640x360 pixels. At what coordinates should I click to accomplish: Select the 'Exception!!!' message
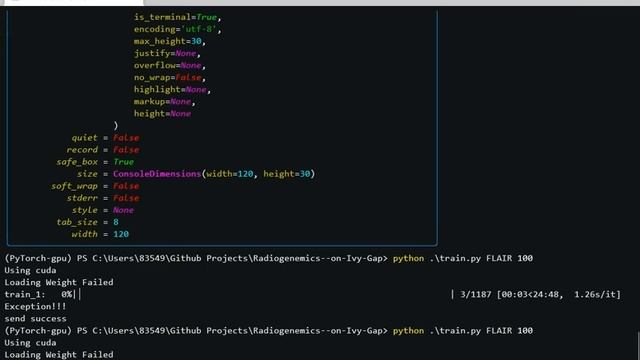(35, 307)
